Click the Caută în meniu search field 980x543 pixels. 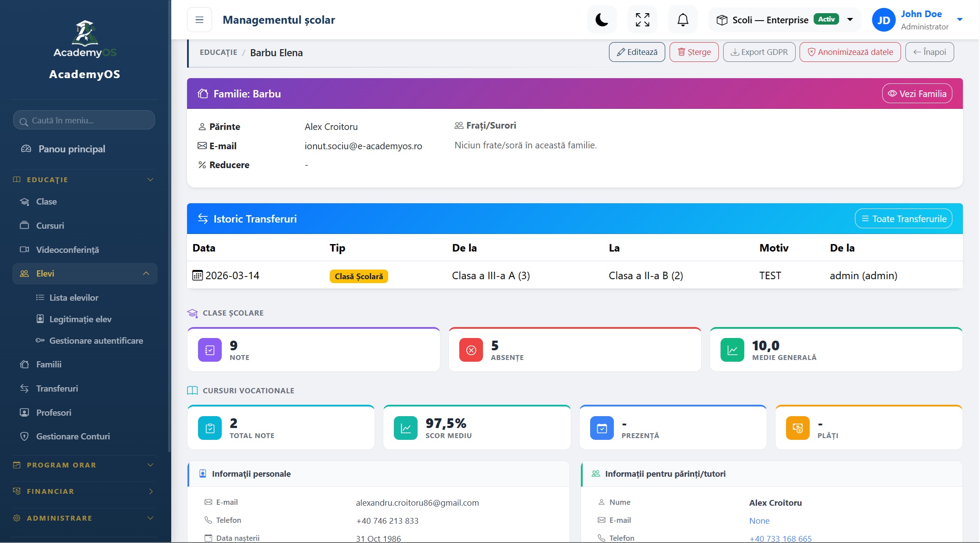(x=84, y=120)
